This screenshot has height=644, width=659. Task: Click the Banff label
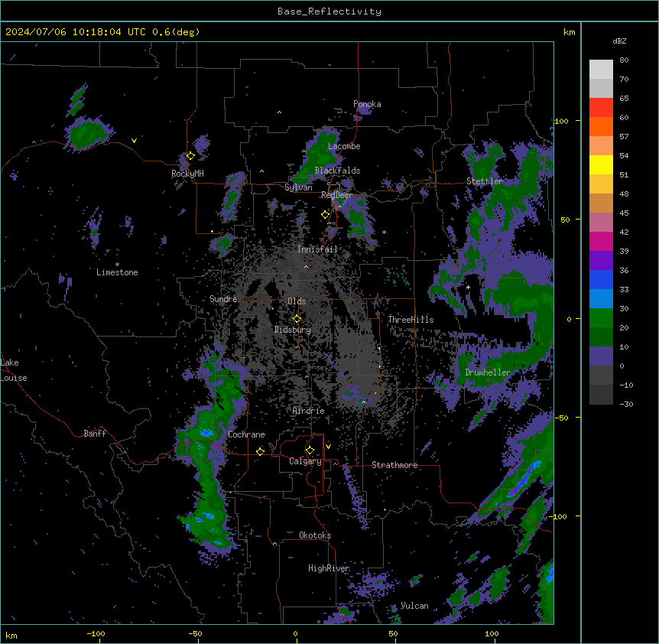pyautogui.click(x=95, y=434)
